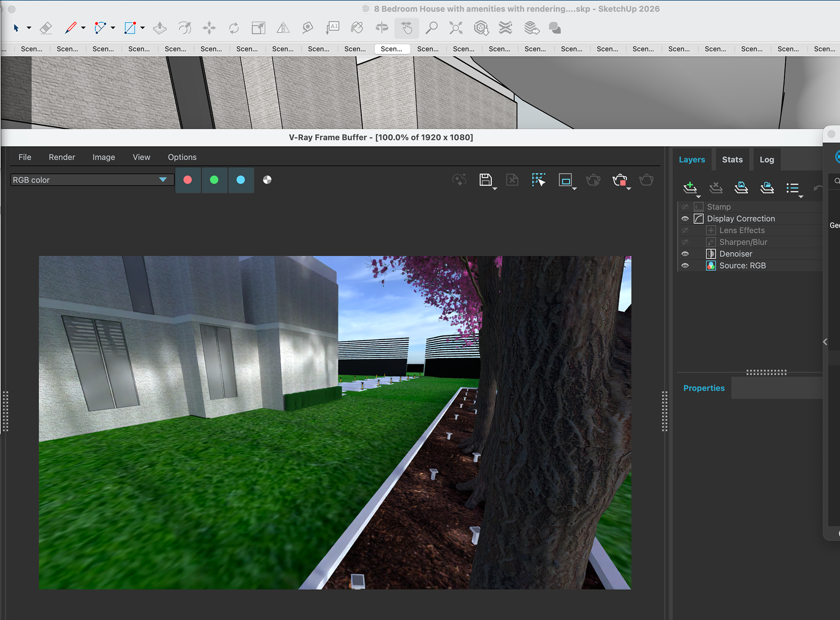Toggle visibility of Display Correction layer
Viewport: 840px width, 620px height.
(685, 219)
